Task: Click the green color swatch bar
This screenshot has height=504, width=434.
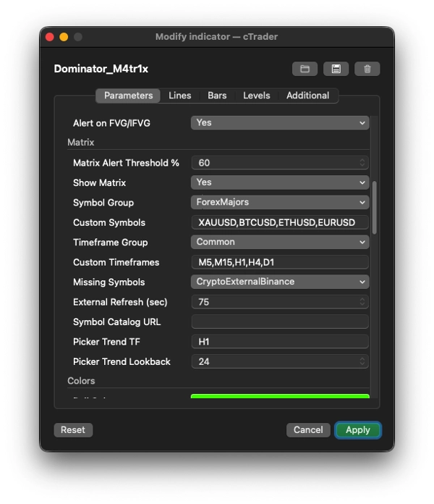Action: click(x=280, y=396)
